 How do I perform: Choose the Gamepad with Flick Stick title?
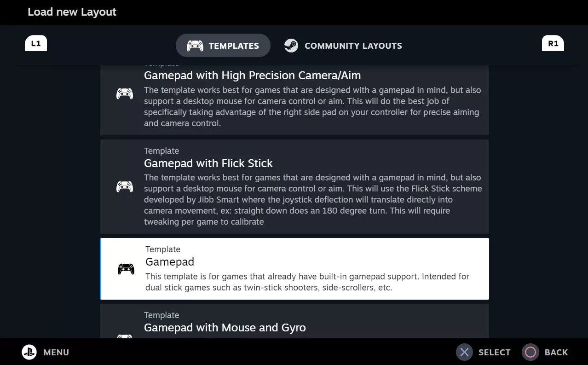coord(208,163)
